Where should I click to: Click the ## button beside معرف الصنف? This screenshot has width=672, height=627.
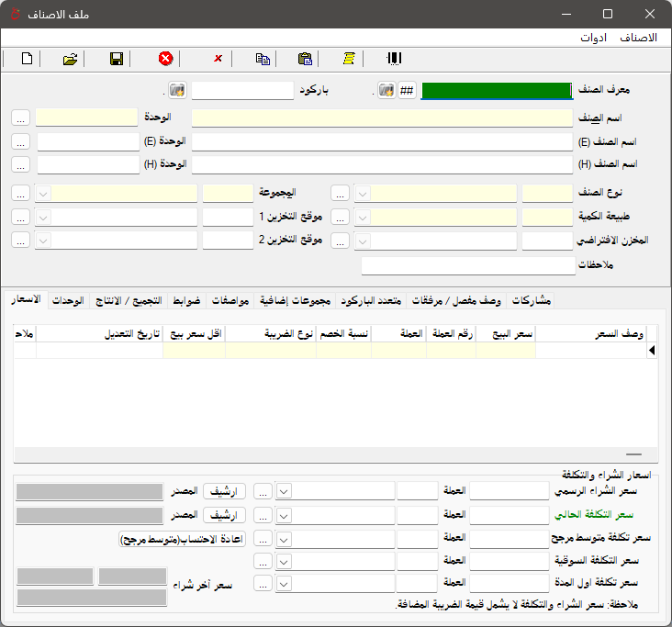point(407,91)
